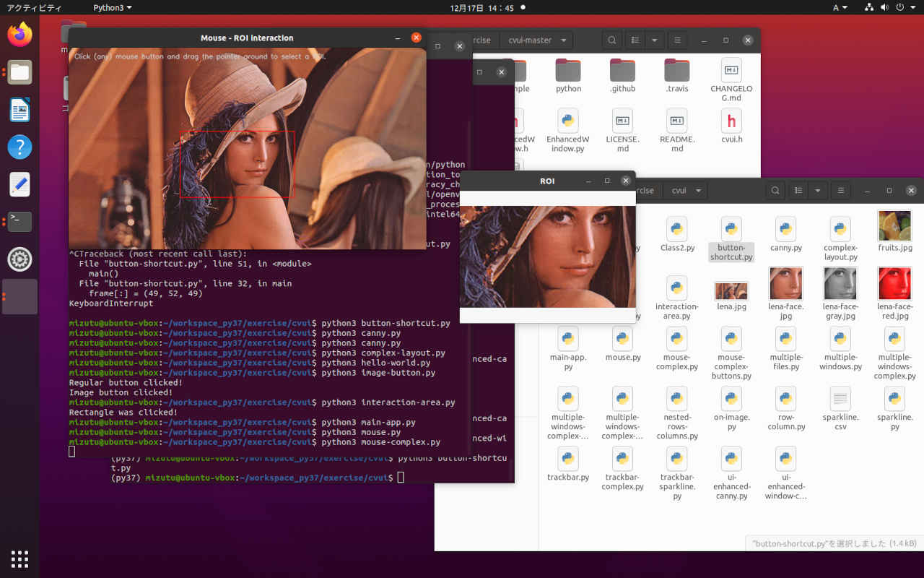Launch Firefox from the dock
The image size is (924, 578).
[x=19, y=35]
